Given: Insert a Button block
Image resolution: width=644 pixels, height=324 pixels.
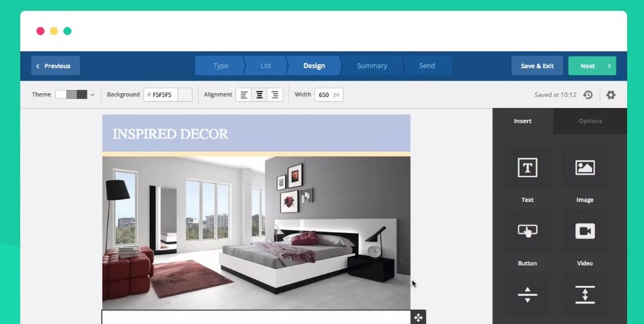Looking at the screenshot, I should point(527,231).
